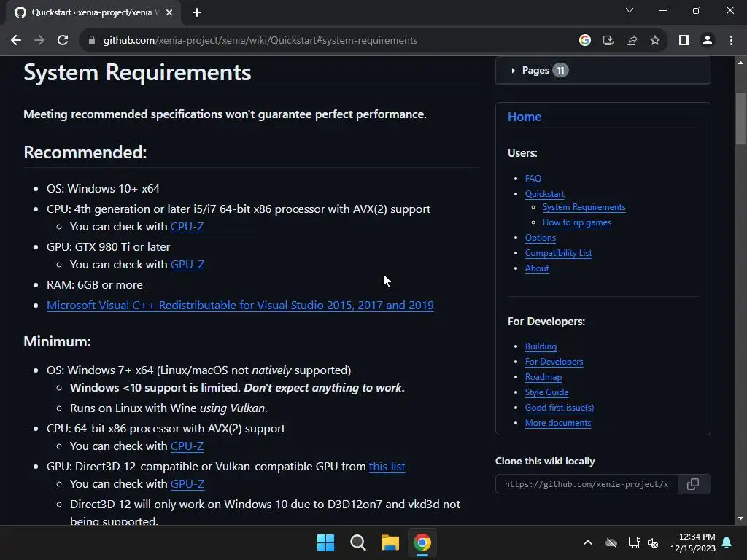The image size is (747, 560).
Task: Open How to rip games link
Action: click(576, 222)
